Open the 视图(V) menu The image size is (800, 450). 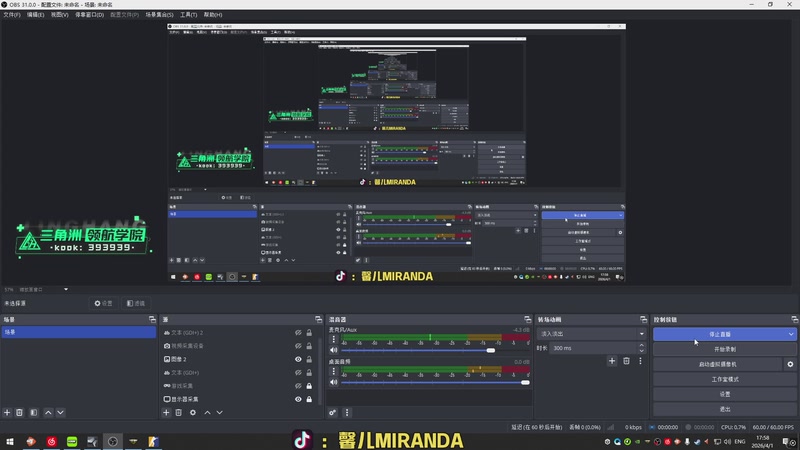(x=59, y=15)
